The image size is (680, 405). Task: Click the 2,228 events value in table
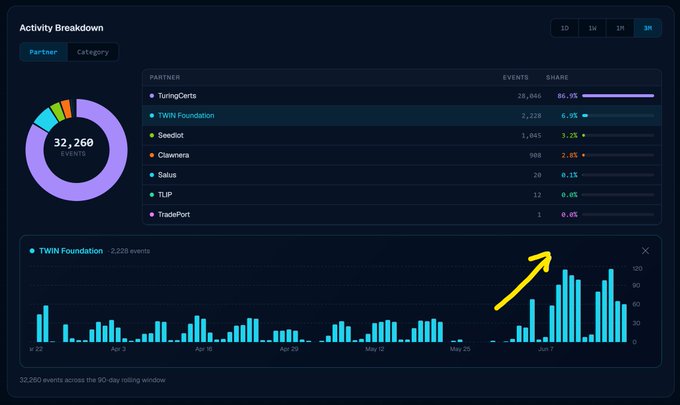click(x=531, y=116)
